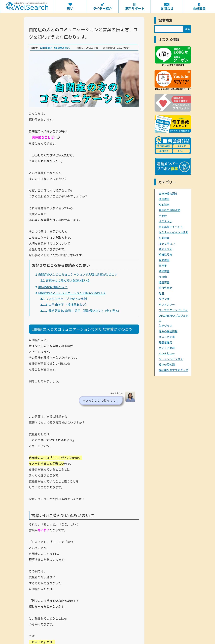This screenshot has height=644, width=215.
Task: Click the clipboard icon above 無料サポート
Action: tap(135, 4)
